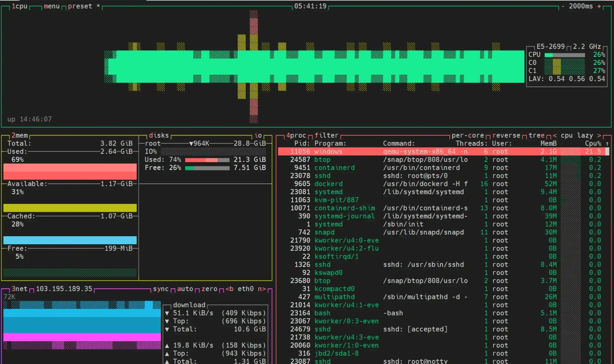Screen dimensions: 614x364
Task: Open the process filter field
Action: pos(326,135)
